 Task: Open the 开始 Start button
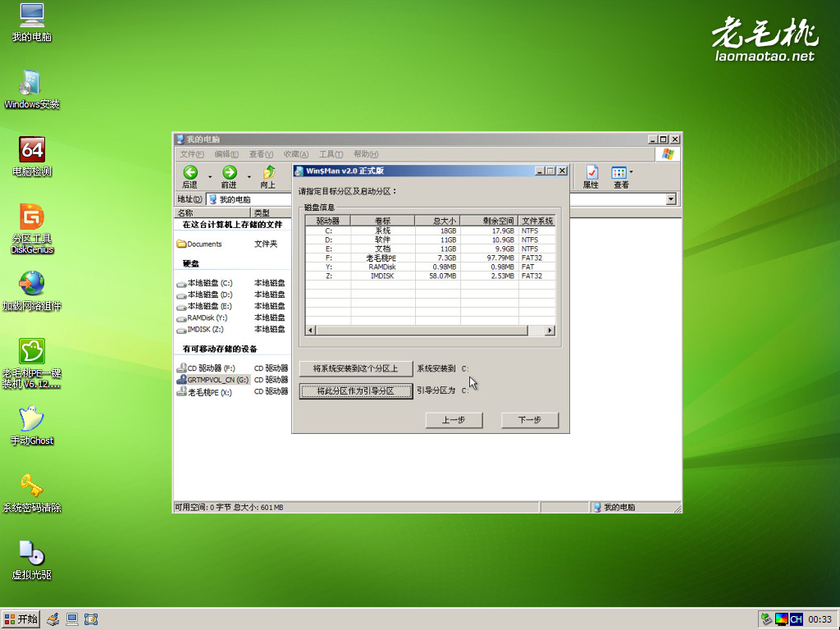tap(21, 619)
